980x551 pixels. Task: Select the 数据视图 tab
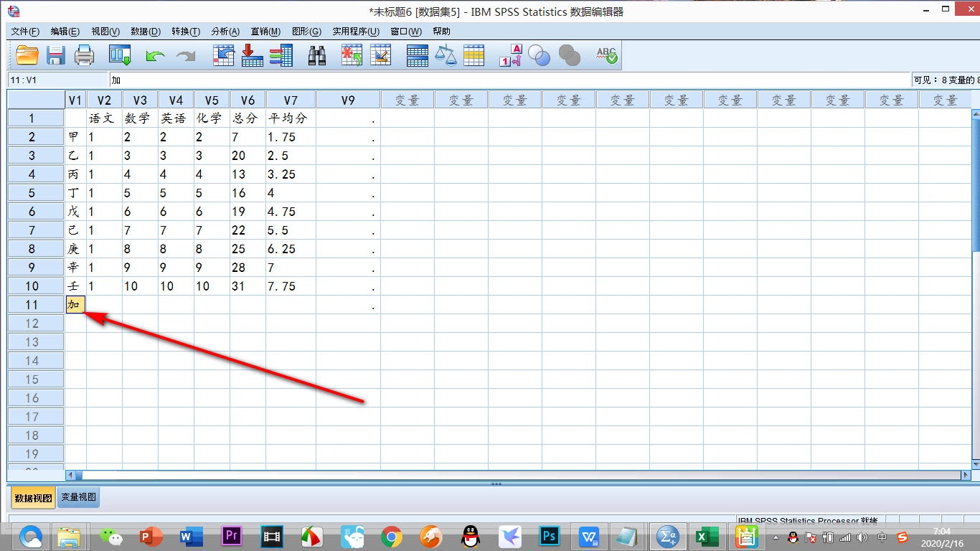click(33, 497)
